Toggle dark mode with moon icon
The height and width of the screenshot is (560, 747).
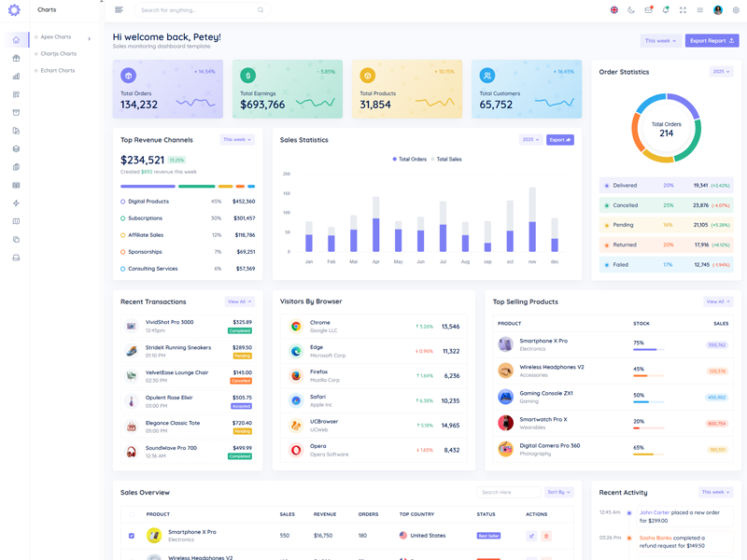(631, 10)
